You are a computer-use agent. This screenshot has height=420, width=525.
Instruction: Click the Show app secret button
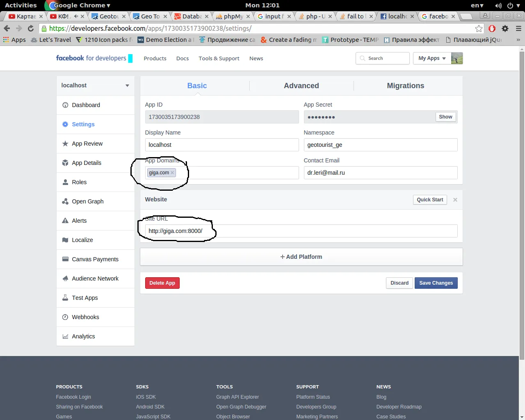pyautogui.click(x=445, y=117)
